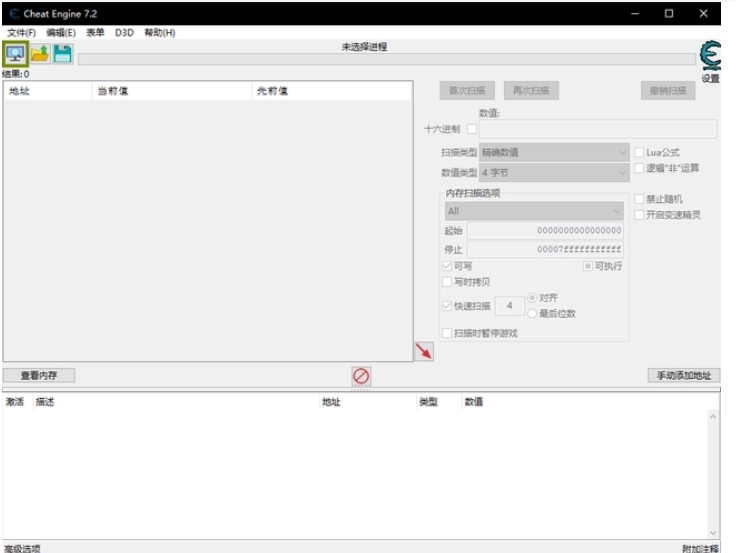Click 附加注释 in the status bar
The height and width of the screenshot is (553, 736).
(x=700, y=548)
